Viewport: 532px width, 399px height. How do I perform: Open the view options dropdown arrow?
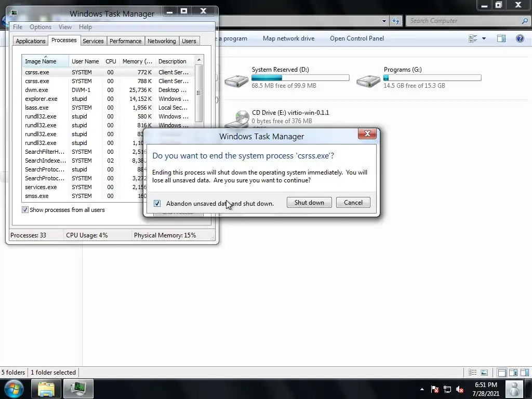484,38
